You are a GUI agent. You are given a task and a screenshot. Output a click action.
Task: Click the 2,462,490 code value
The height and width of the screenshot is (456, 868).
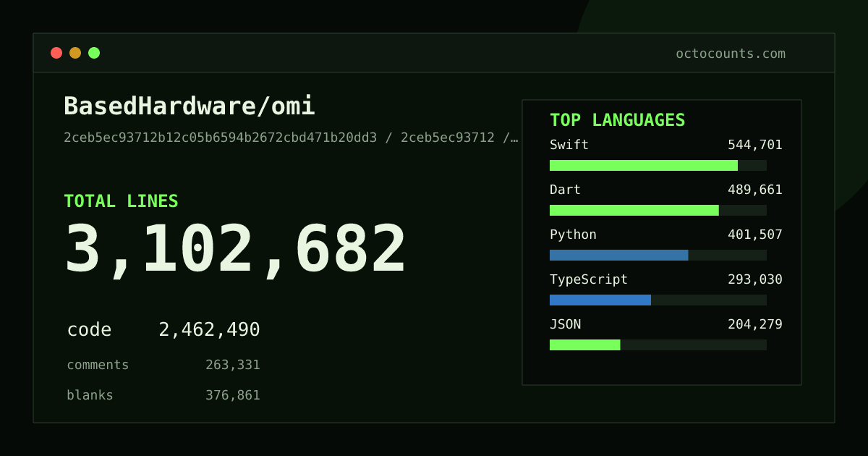coord(209,330)
